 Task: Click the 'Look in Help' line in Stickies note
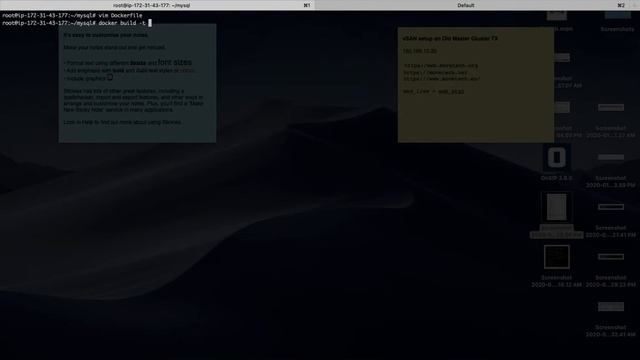122,122
